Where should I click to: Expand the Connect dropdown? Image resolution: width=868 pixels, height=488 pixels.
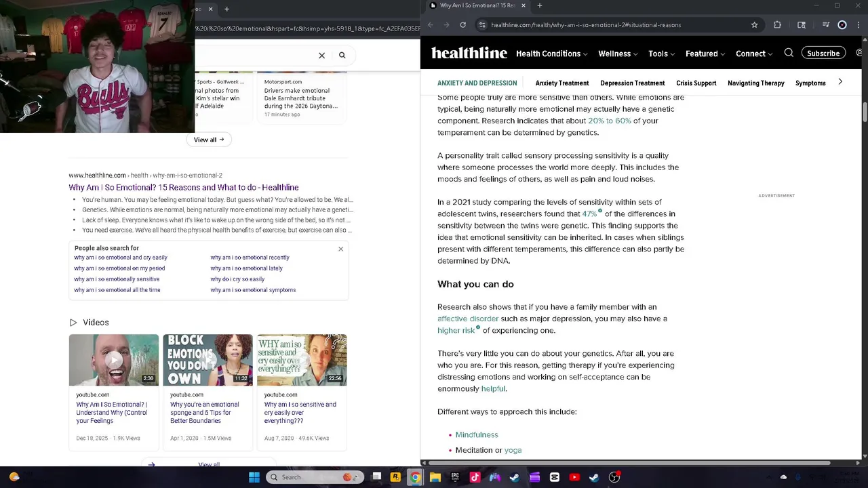[754, 54]
